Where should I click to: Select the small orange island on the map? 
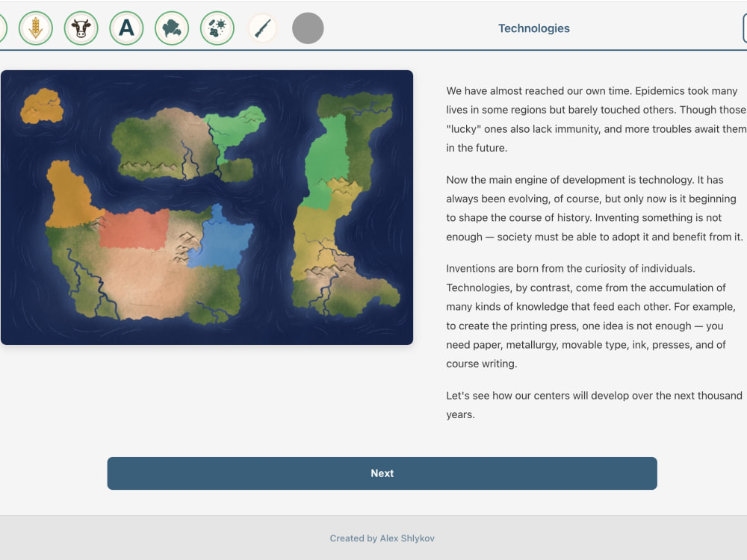click(x=42, y=106)
